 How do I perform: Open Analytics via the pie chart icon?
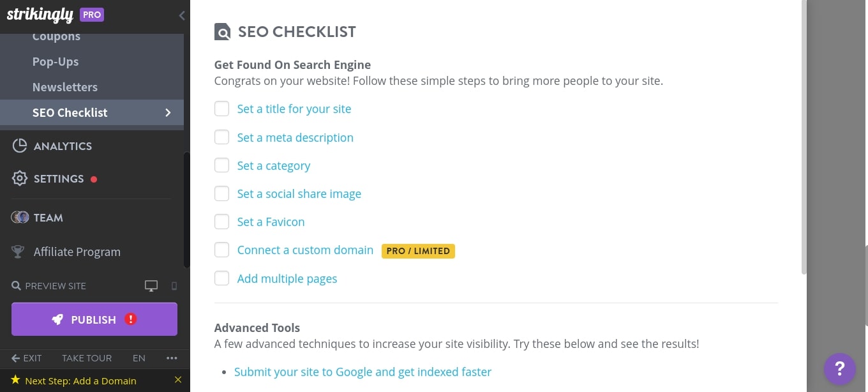(x=20, y=146)
